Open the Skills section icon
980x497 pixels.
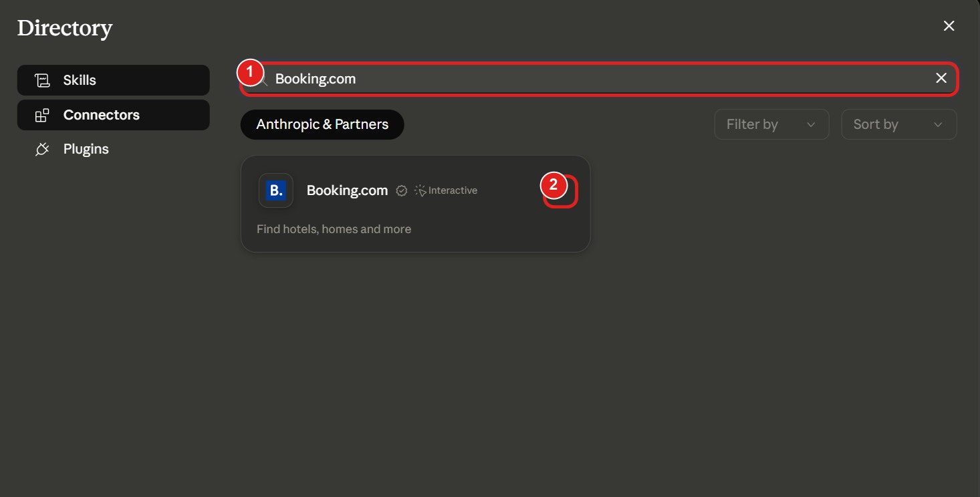(x=43, y=80)
